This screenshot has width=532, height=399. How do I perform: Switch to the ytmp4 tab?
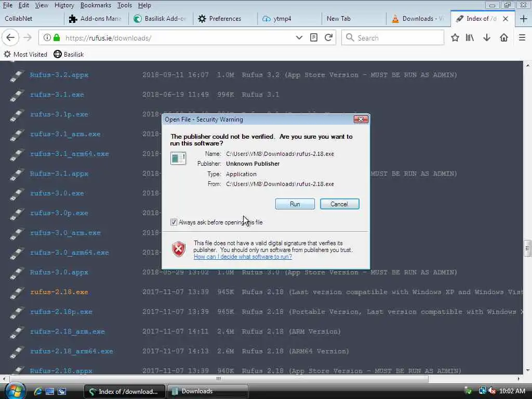tap(290, 19)
